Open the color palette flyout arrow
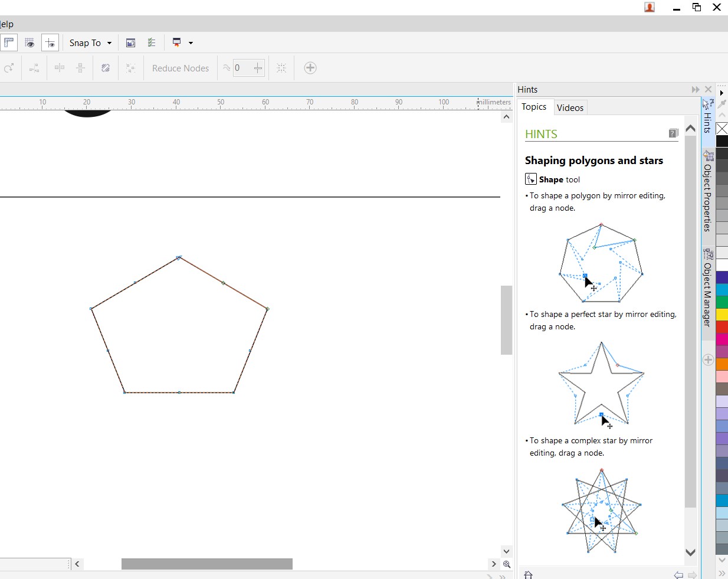Viewport: 728px width, 579px height. click(722, 93)
